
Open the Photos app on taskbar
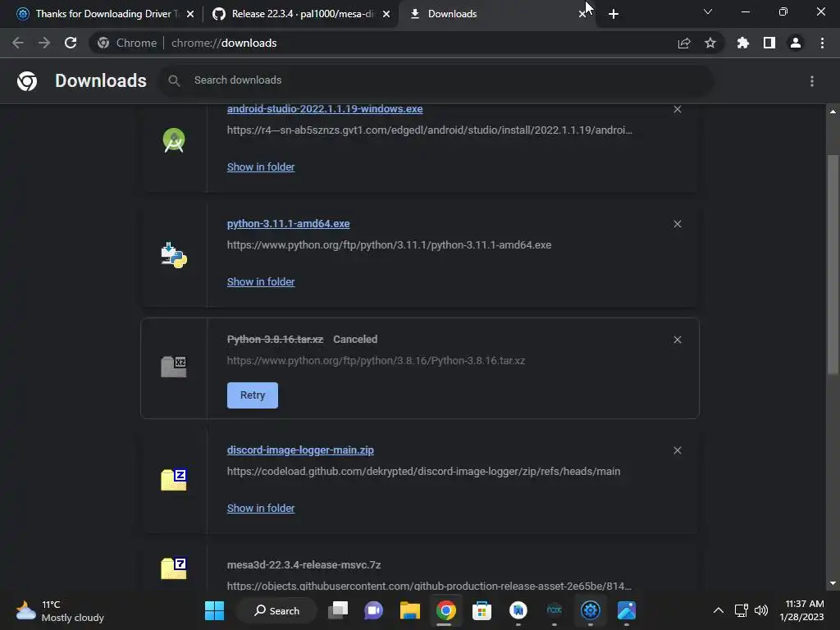click(626, 610)
